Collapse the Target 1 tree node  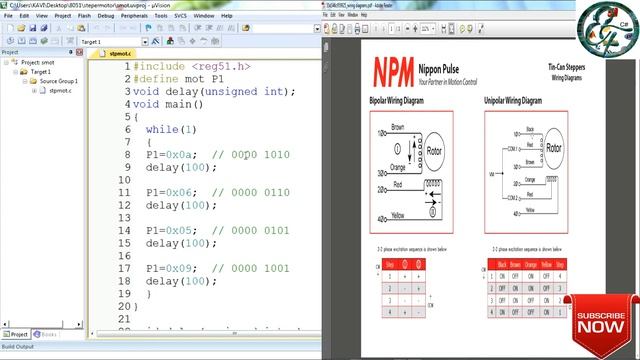click(x=16, y=72)
